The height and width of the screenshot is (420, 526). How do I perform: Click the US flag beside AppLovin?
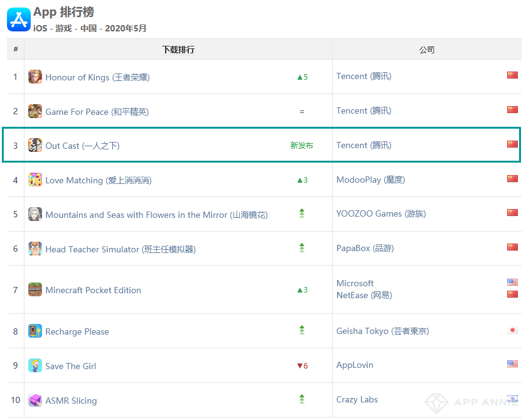512,364
